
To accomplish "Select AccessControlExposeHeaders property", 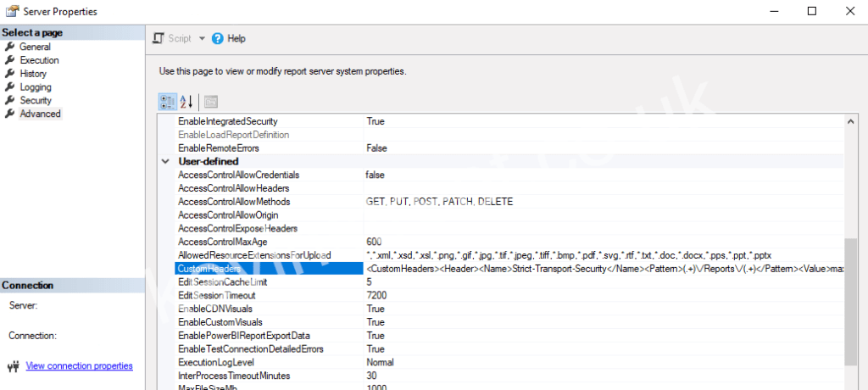I will [x=238, y=228].
